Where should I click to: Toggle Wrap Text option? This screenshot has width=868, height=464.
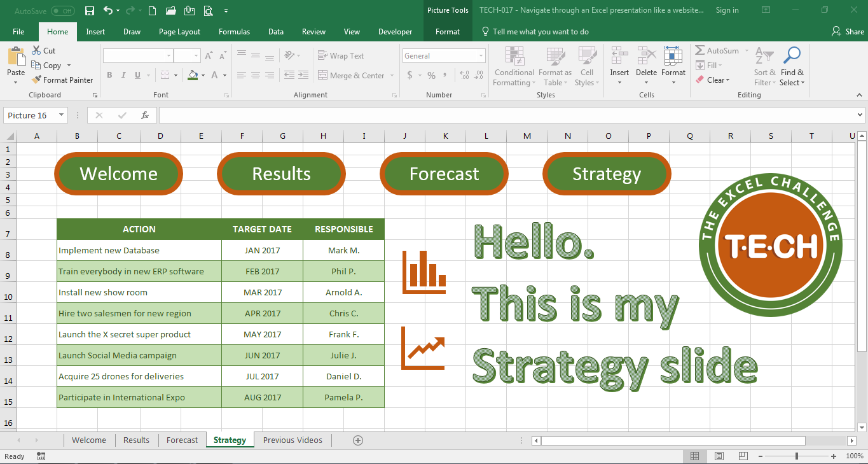(x=341, y=56)
